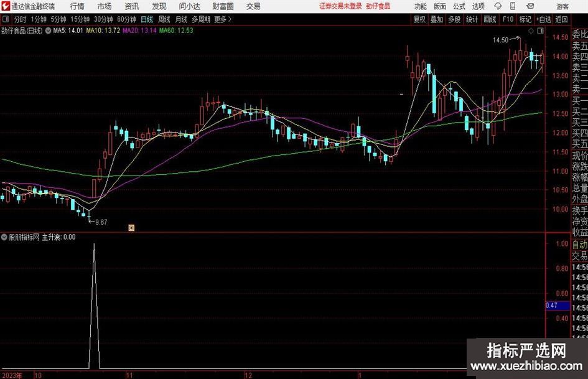Click the MA10: 13.72 label
The height and width of the screenshot is (379, 588).
coord(103,30)
